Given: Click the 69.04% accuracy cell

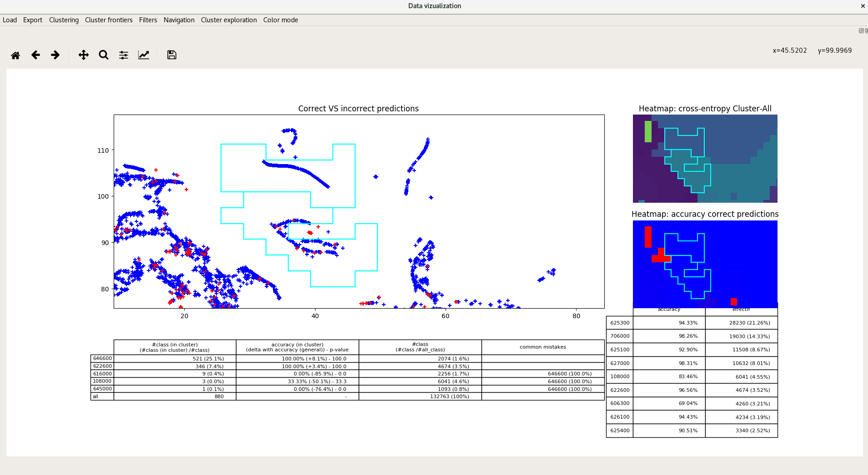Looking at the screenshot, I should click(x=669, y=404).
